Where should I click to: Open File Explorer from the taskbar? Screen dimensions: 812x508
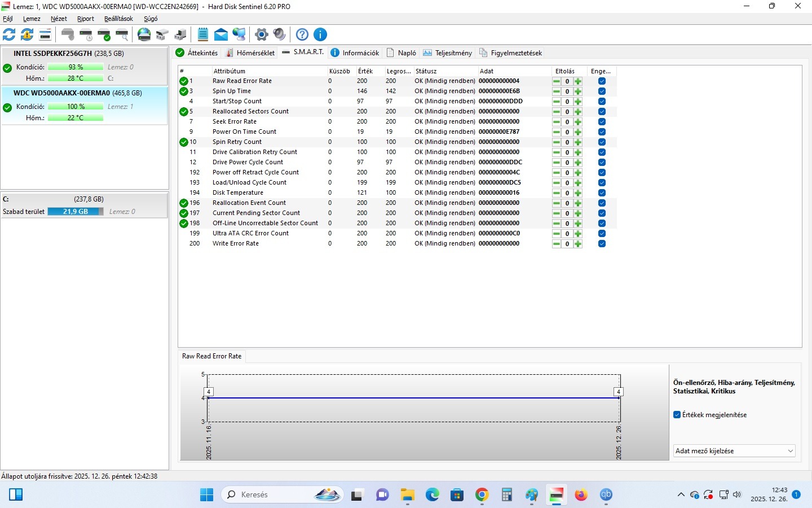pyautogui.click(x=408, y=495)
